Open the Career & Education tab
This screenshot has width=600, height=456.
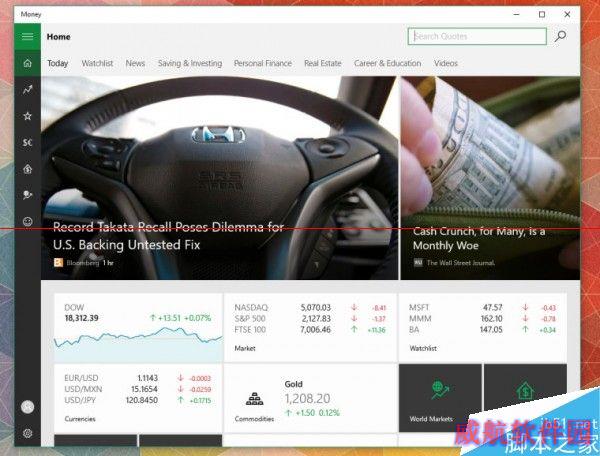pos(387,64)
